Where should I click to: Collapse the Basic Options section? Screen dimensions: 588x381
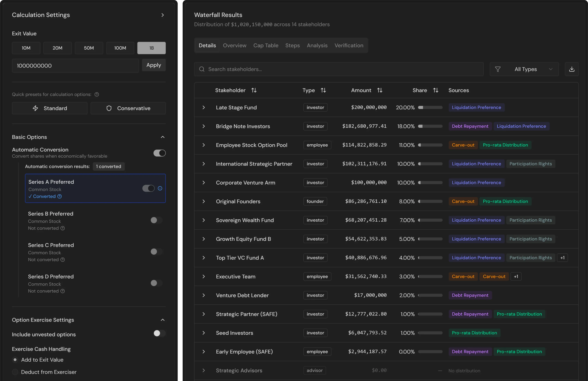(163, 137)
